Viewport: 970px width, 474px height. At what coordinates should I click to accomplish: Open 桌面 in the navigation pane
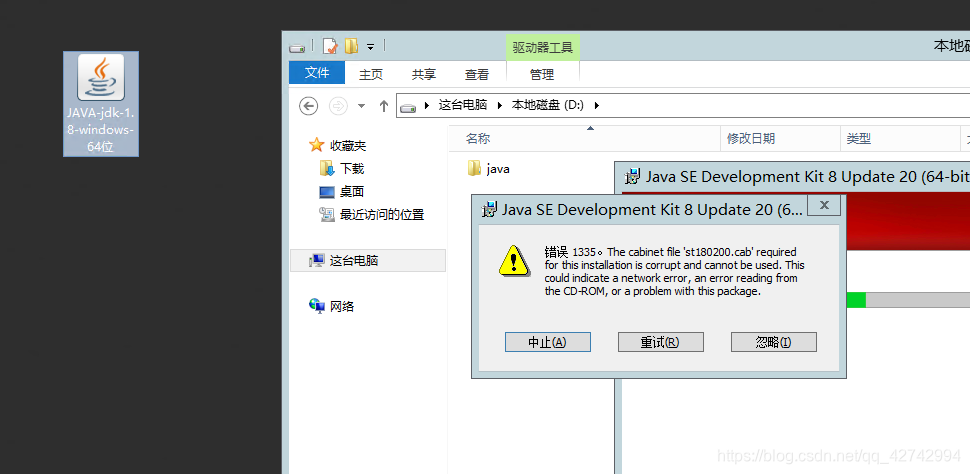pos(352,192)
